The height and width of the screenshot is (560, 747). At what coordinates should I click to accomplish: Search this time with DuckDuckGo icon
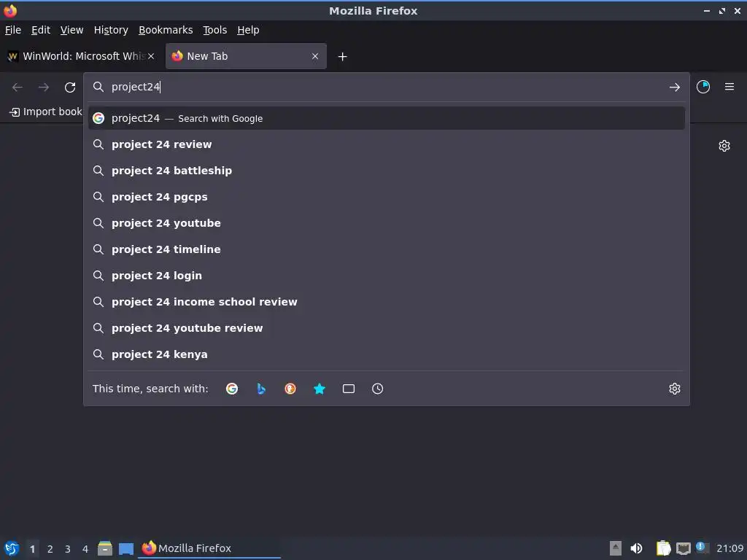(290, 389)
